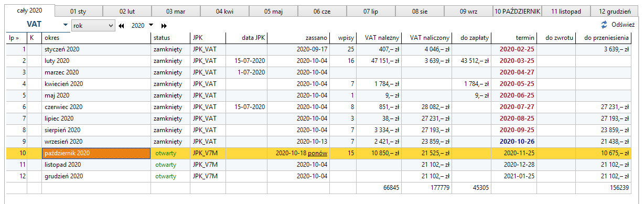Go to the previous year arrow
The image size is (644, 204).
click(122, 25)
